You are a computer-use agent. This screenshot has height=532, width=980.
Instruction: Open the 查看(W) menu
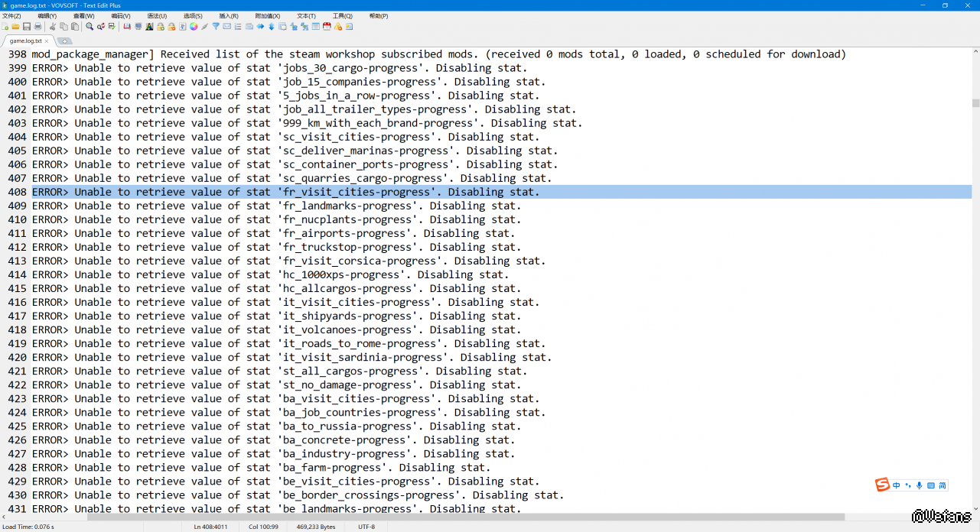[84, 15]
